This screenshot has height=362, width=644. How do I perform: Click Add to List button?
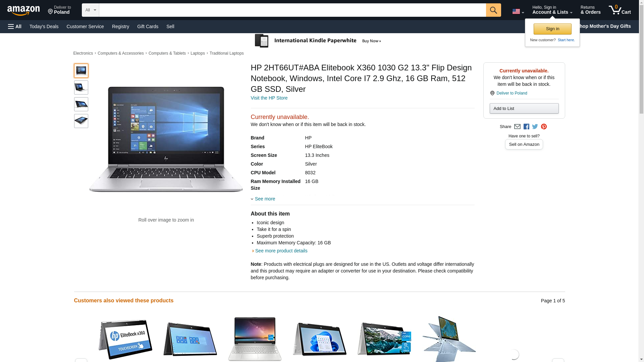pos(524,108)
